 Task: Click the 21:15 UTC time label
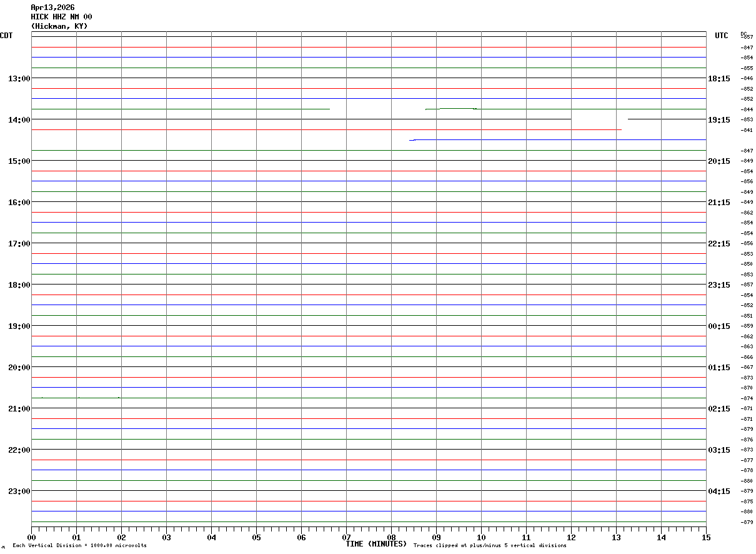tap(719, 202)
